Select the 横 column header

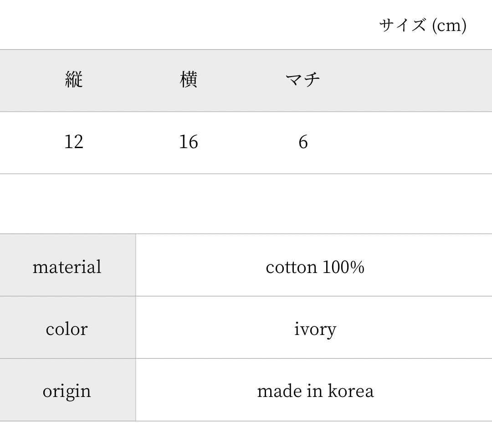189,80
